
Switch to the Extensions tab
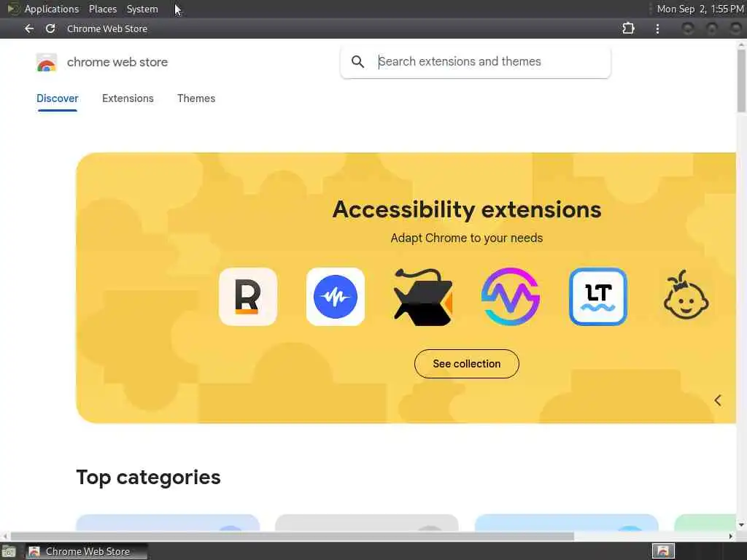[x=128, y=98]
